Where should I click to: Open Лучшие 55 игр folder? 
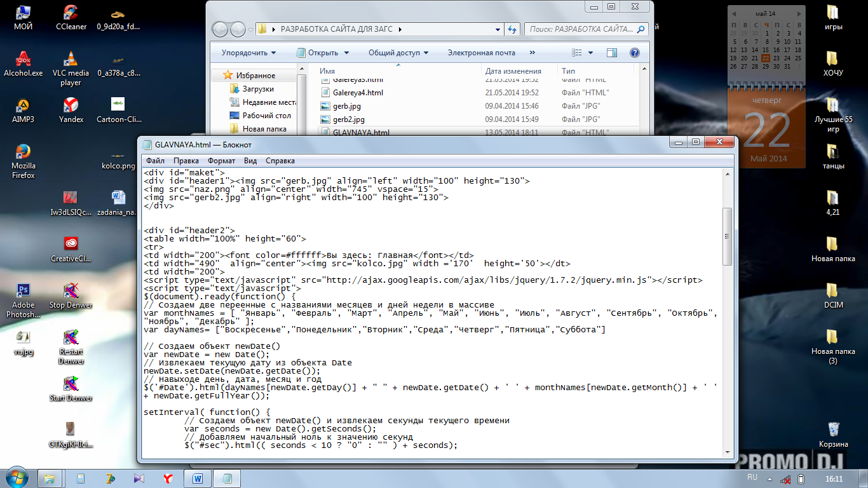tap(833, 114)
